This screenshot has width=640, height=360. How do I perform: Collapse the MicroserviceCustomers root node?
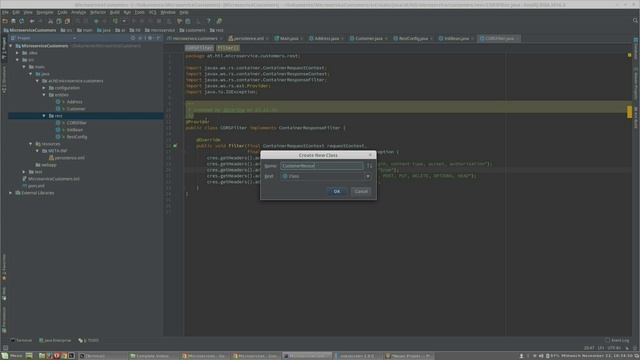pyautogui.click(x=11, y=46)
